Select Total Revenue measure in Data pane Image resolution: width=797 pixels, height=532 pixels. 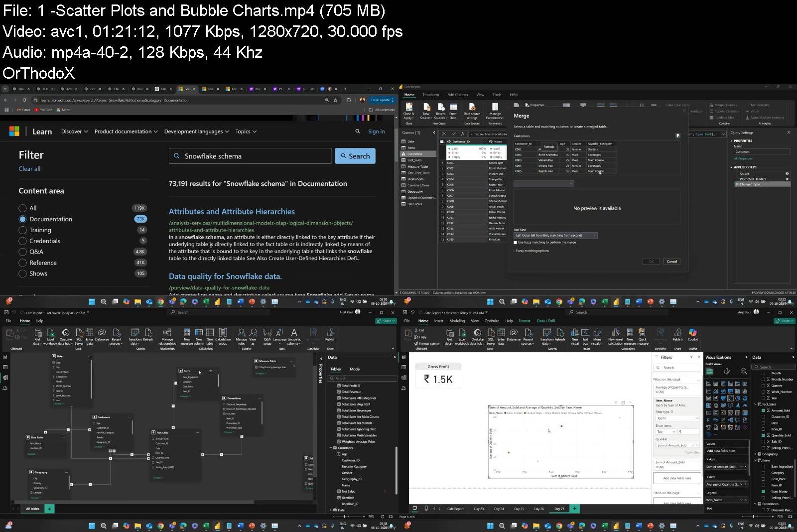tap(351, 392)
